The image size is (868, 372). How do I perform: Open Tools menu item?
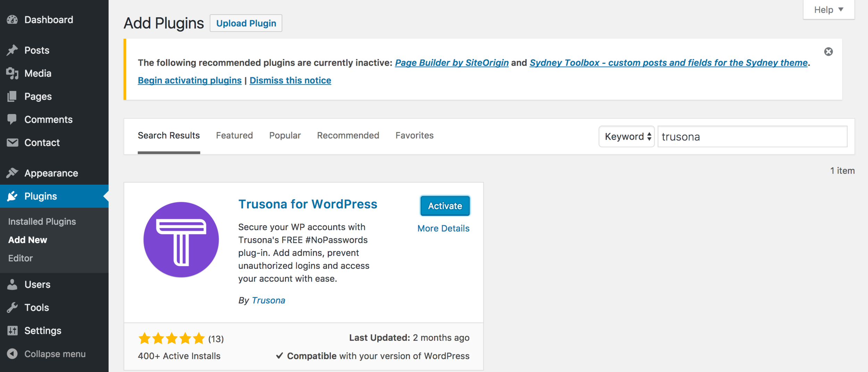pos(54,307)
